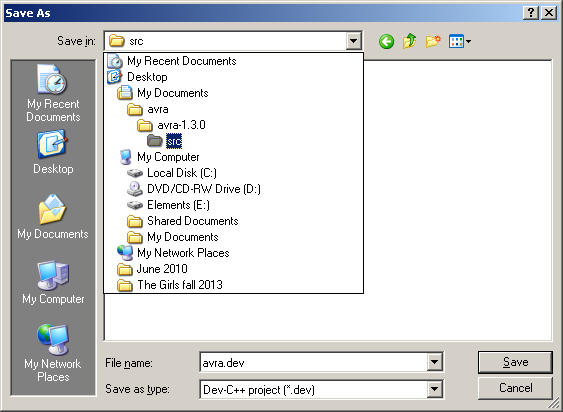Open the Save as type dropdown

pyautogui.click(x=434, y=389)
